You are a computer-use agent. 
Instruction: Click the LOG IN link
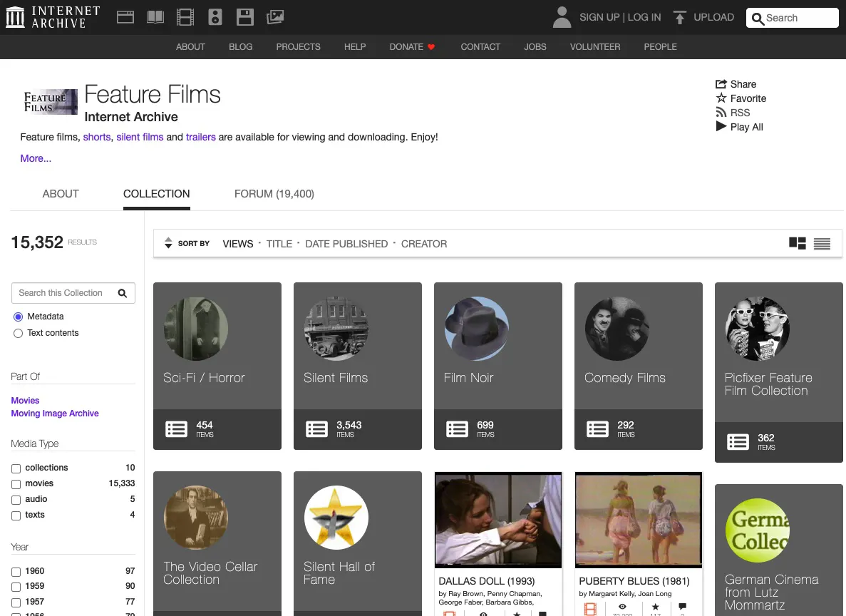click(644, 17)
